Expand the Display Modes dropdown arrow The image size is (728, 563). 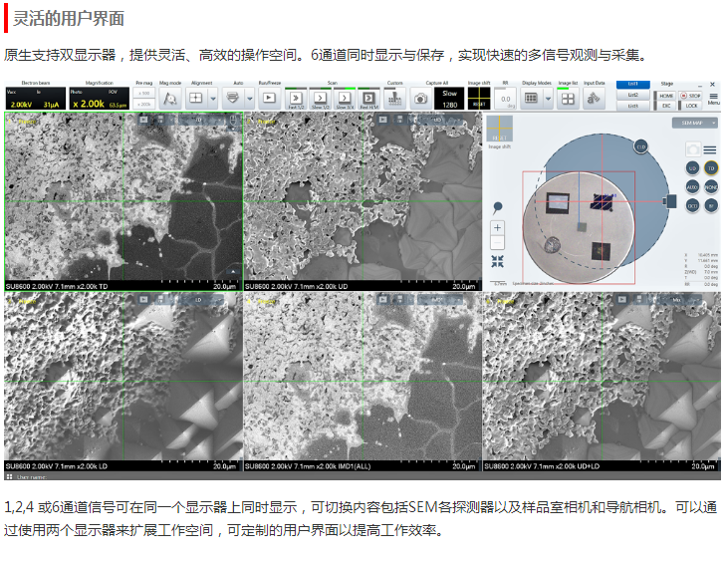[x=548, y=98]
